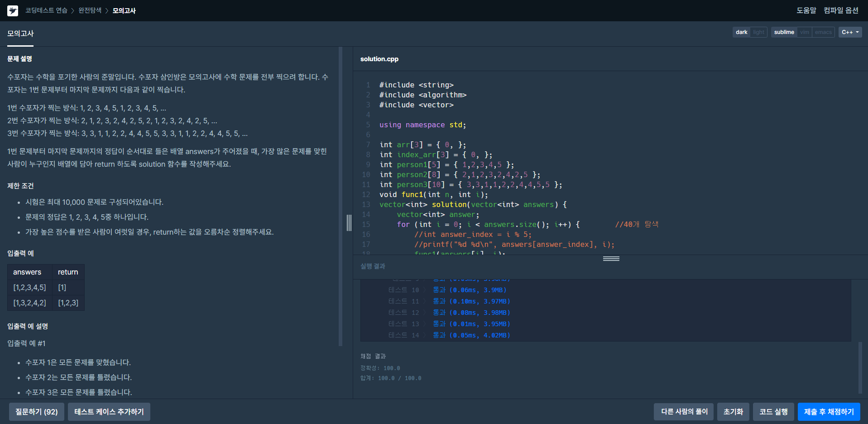Click the horizontal result panel resize handle

(611, 259)
